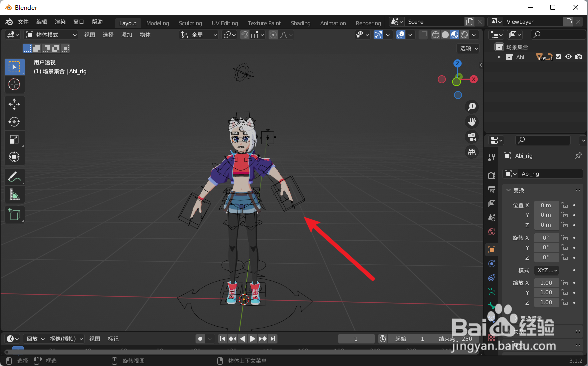
Task: Disable Abi collection in renders
Action: 579,57
